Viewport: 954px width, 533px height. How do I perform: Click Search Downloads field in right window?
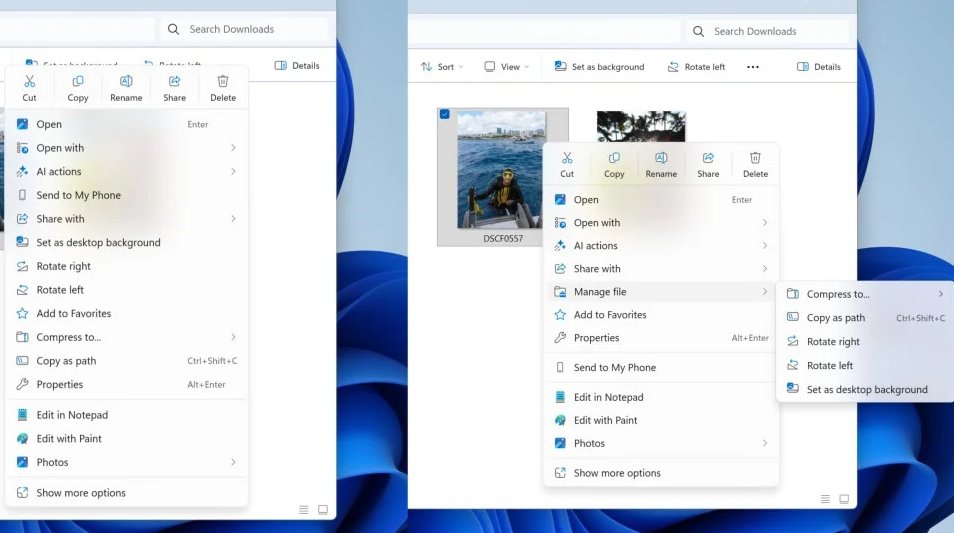pyautogui.click(x=768, y=31)
